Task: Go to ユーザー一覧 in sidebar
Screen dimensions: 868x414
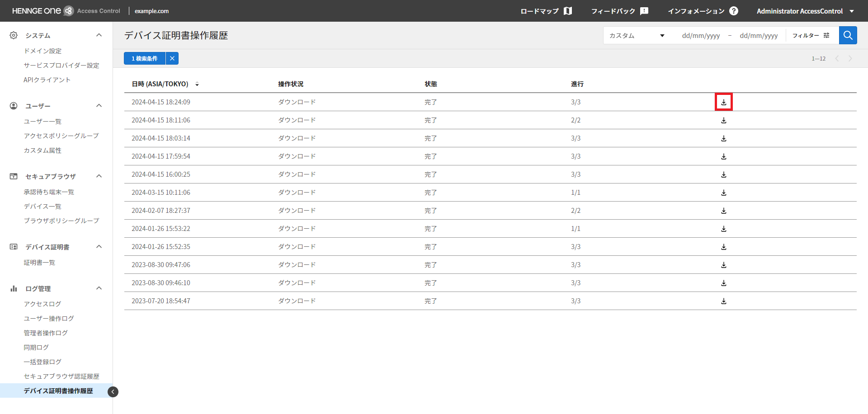Action: 42,122
